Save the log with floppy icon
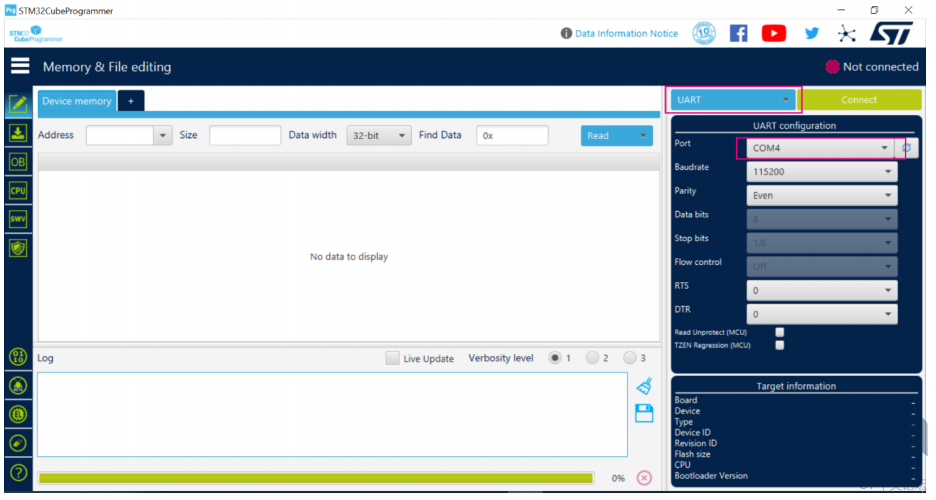 [644, 413]
